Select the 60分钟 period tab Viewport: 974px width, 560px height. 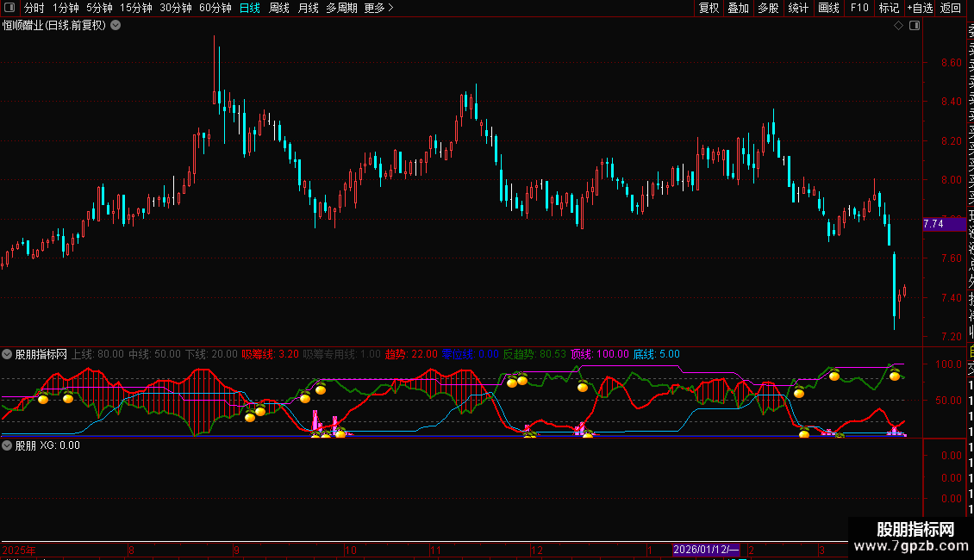215,8
